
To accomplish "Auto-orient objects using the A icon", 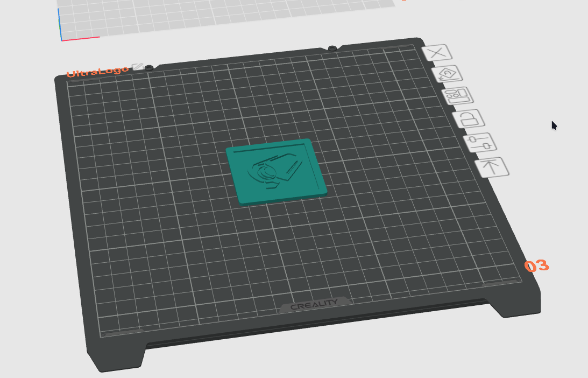I will 447,74.
